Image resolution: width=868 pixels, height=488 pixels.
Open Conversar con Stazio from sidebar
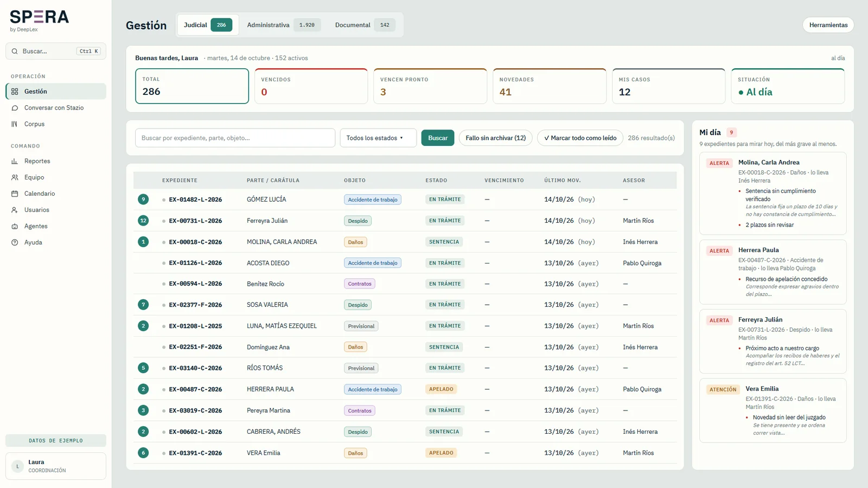click(56, 108)
